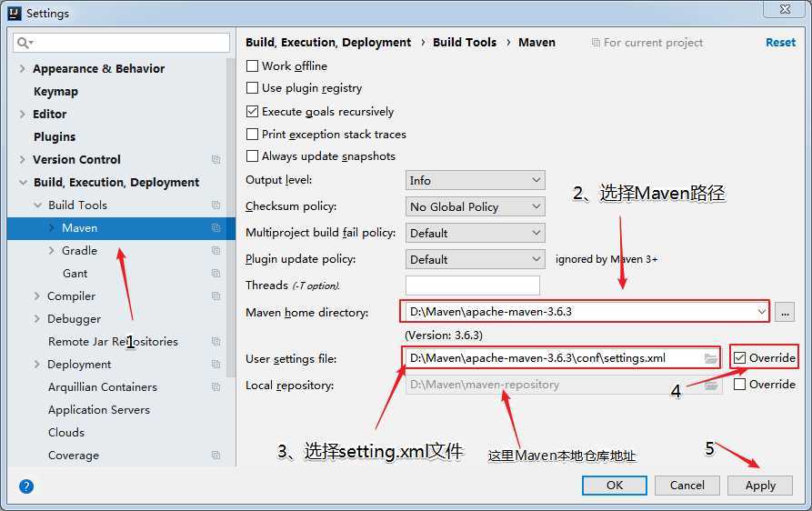The image size is (812, 511).
Task: Open Multiproject build fail policy dropdown
Action: [475, 233]
